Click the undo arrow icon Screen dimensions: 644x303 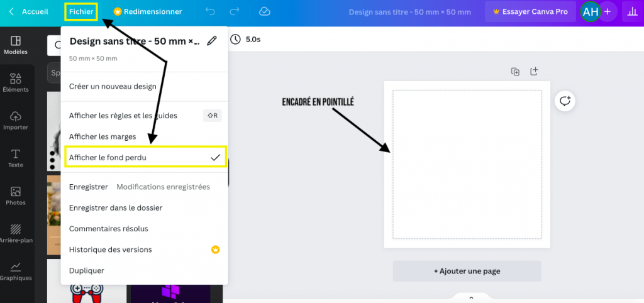[x=210, y=12]
